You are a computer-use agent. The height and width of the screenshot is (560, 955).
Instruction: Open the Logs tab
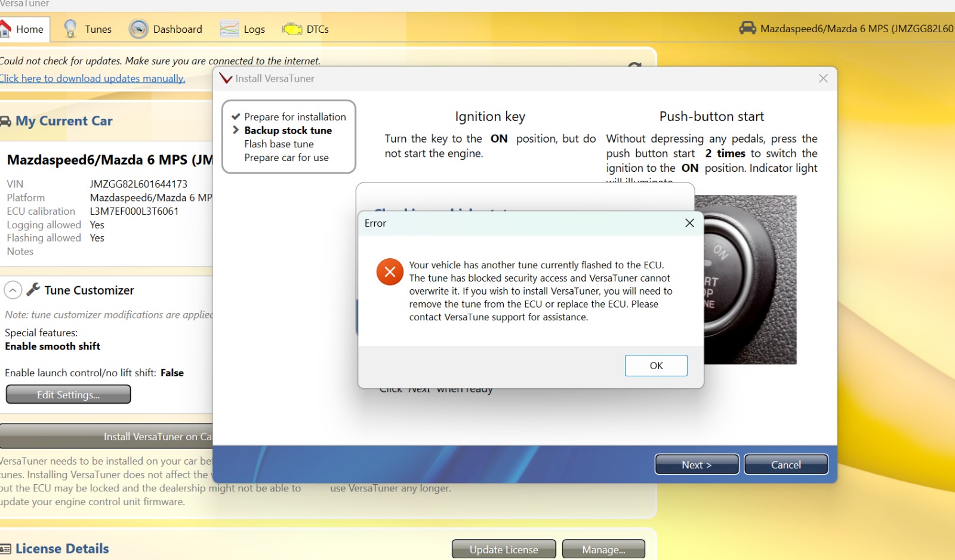[242, 29]
